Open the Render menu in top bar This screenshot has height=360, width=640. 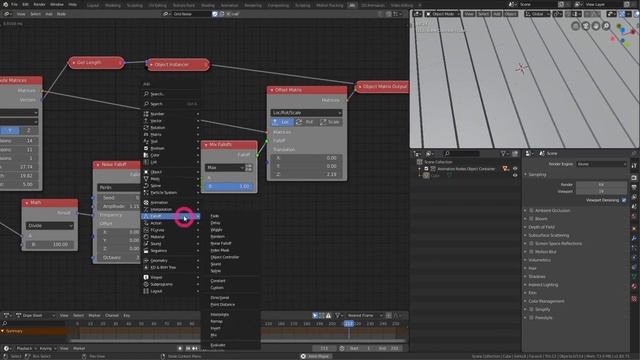pyautogui.click(x=39, y=4)
